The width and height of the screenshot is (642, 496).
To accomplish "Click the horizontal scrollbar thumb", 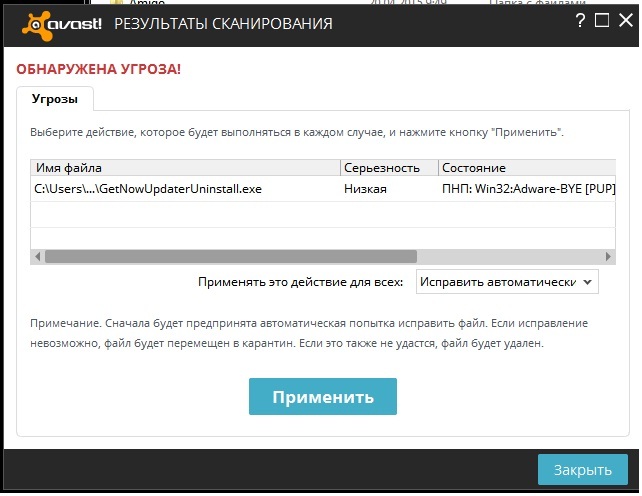I will pyautogui.click(x=231, y=257).
